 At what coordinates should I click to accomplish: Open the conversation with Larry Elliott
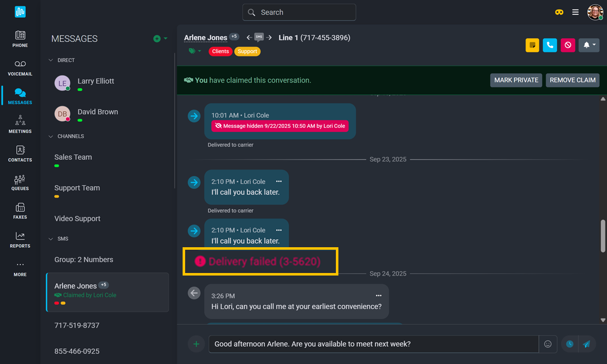pyautogui.click(x=96, y=81)
